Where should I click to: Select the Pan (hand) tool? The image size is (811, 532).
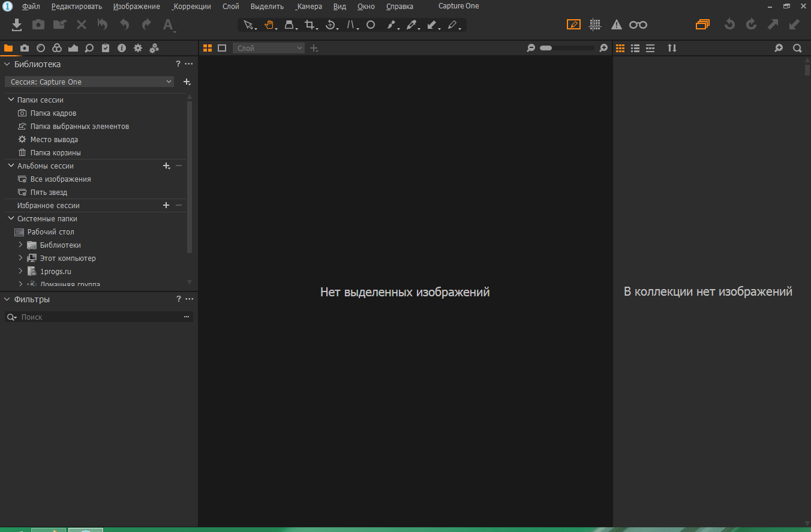(x=269, y=25)
